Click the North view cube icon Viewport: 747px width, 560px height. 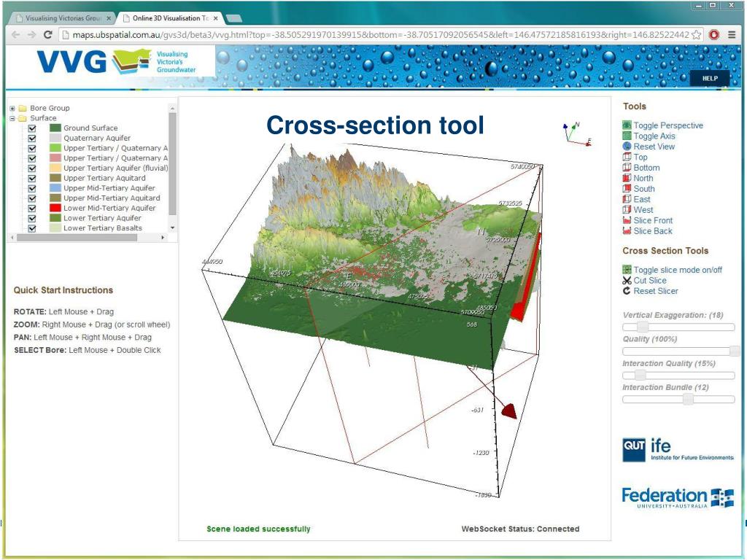627,178
